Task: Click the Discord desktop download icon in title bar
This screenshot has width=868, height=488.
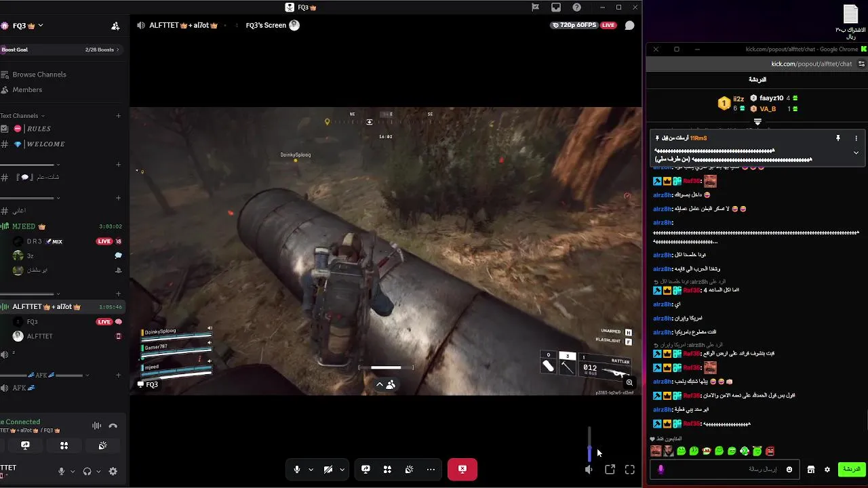Action: [x=556, y=7]
